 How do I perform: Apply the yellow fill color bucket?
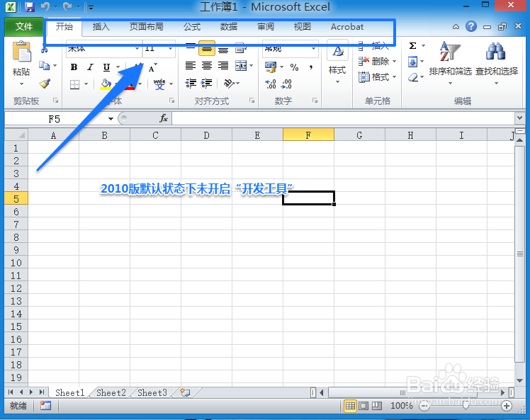point(106,84)
